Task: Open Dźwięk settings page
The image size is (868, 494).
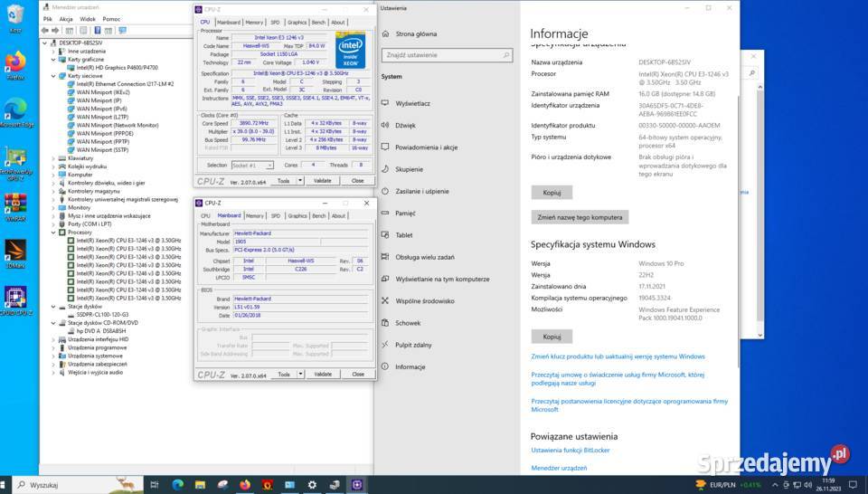Action: coord(405,126)
